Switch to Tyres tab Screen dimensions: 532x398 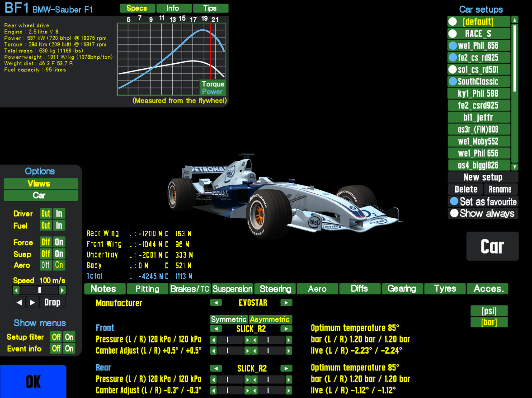(445, 289)
